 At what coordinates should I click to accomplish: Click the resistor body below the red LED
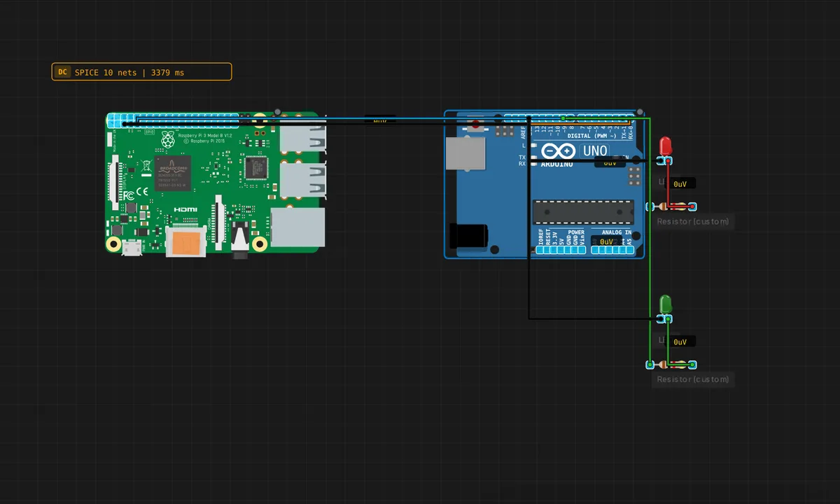pos(672,206)
